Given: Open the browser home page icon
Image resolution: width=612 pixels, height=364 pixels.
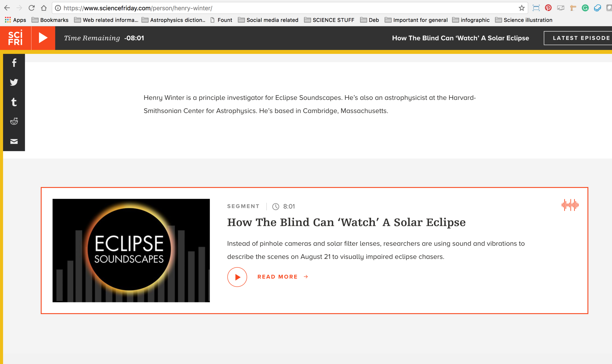Looking at the screenshot, I should [x=44, y=8].
